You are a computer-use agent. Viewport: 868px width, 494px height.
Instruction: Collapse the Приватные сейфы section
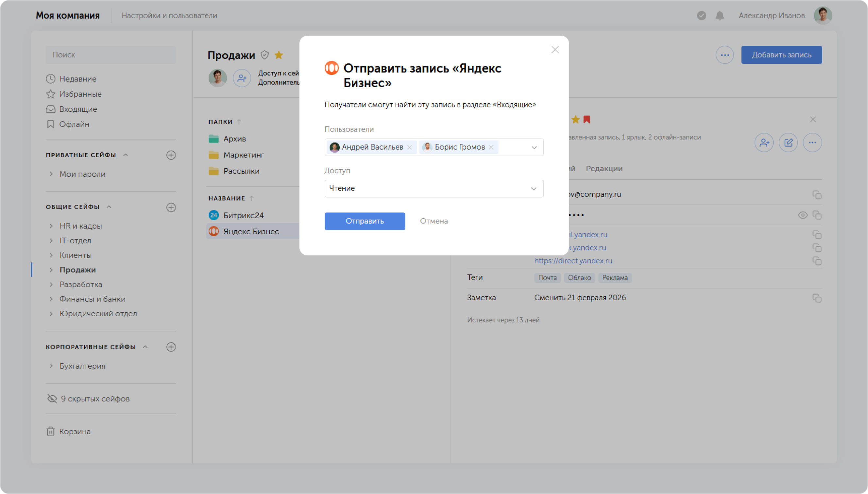pyautogui.click(x=126, y=155)
